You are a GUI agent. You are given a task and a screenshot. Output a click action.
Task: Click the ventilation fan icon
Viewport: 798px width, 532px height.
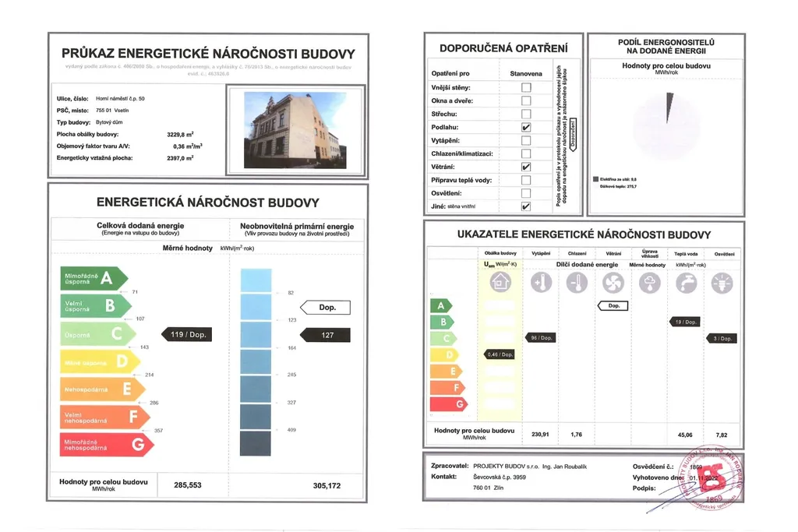click(613, 283)
